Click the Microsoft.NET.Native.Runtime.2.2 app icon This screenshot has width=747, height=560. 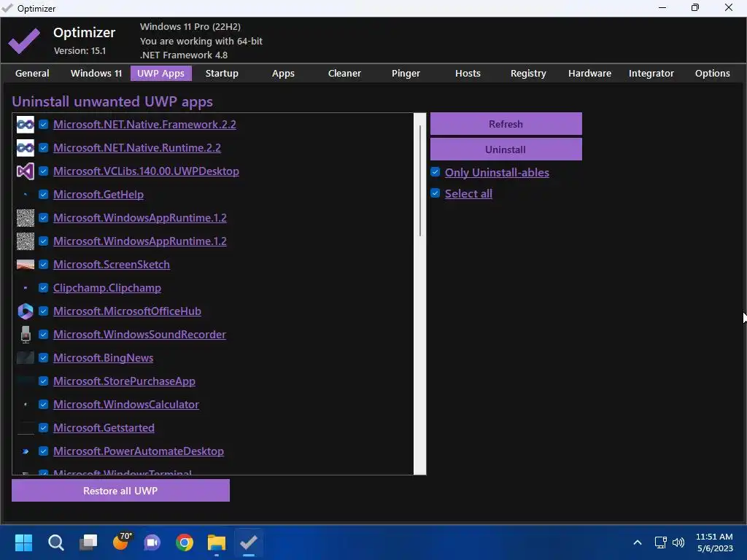click(x=26, y=148)
